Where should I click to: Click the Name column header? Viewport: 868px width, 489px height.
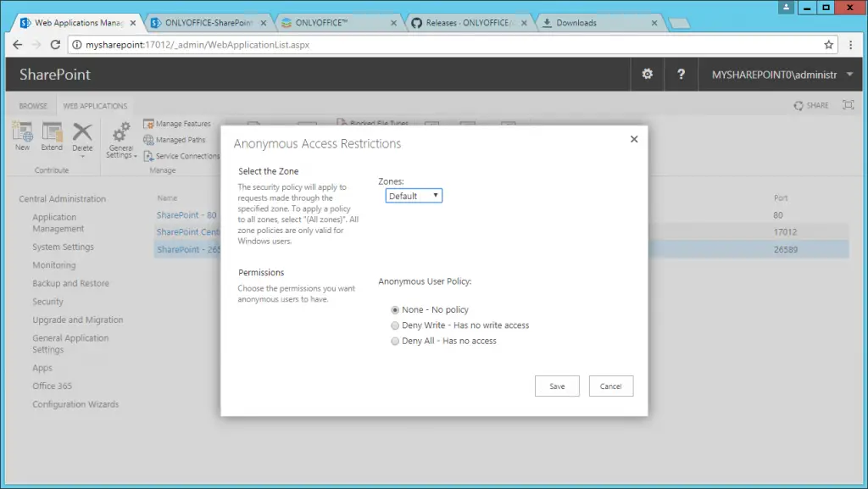tap(167, 198)
